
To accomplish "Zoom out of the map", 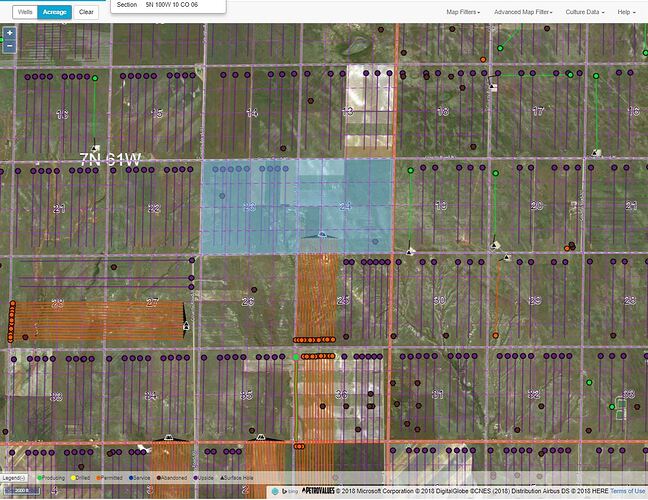I will 10,46.
